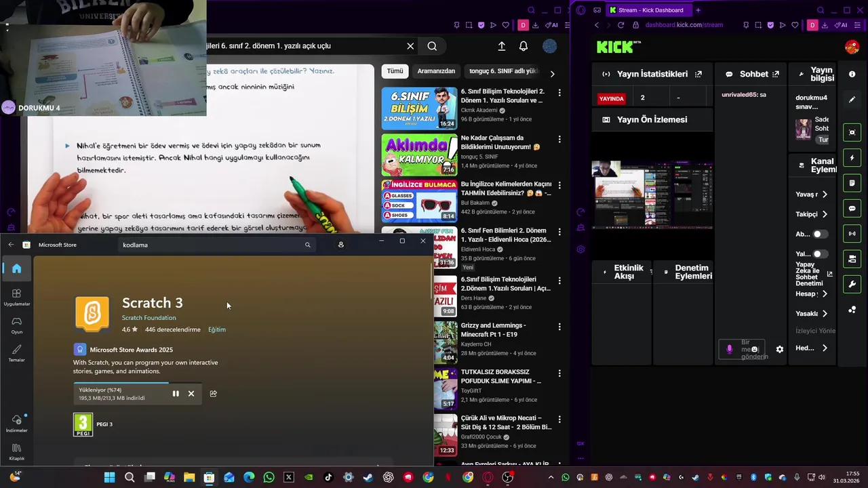The image size is (868, 488).
Task: Open İndirmeler in Microsoft Store sidebar
Action: click(x=17, y=424)
